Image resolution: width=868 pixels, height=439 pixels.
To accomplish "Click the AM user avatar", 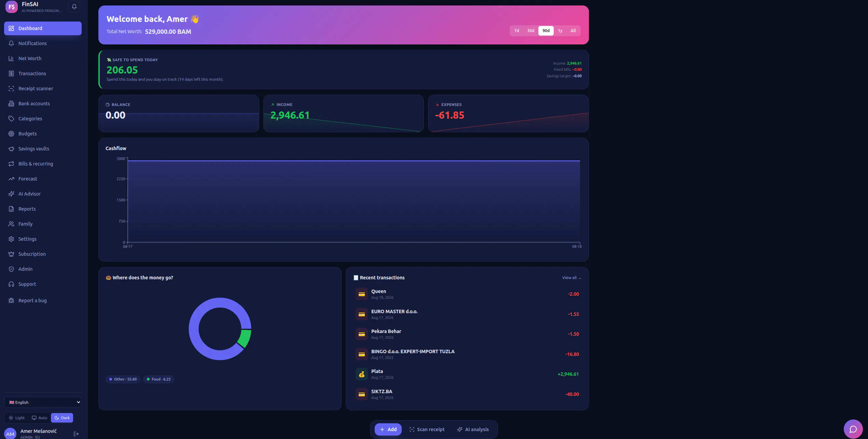I will [10, 434].
